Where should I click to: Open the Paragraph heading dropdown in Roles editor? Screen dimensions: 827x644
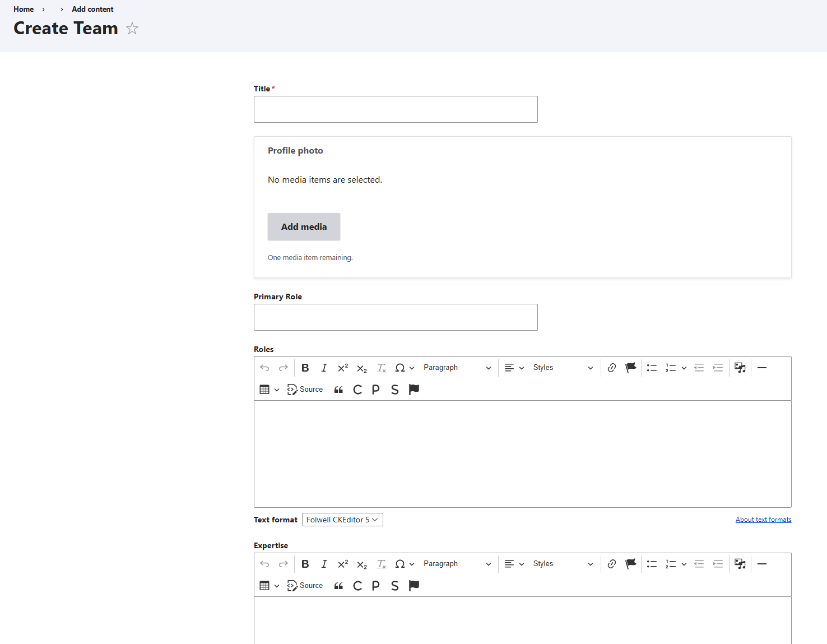click(x=457, y=368)
